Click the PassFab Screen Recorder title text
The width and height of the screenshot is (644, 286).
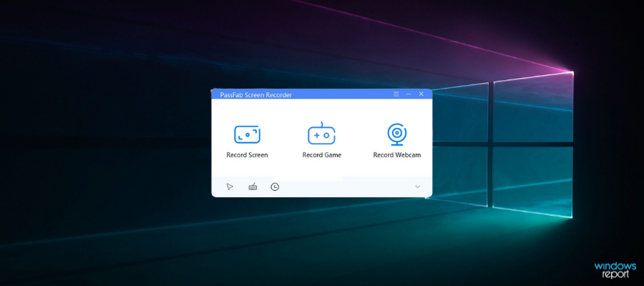coord(256,95)
